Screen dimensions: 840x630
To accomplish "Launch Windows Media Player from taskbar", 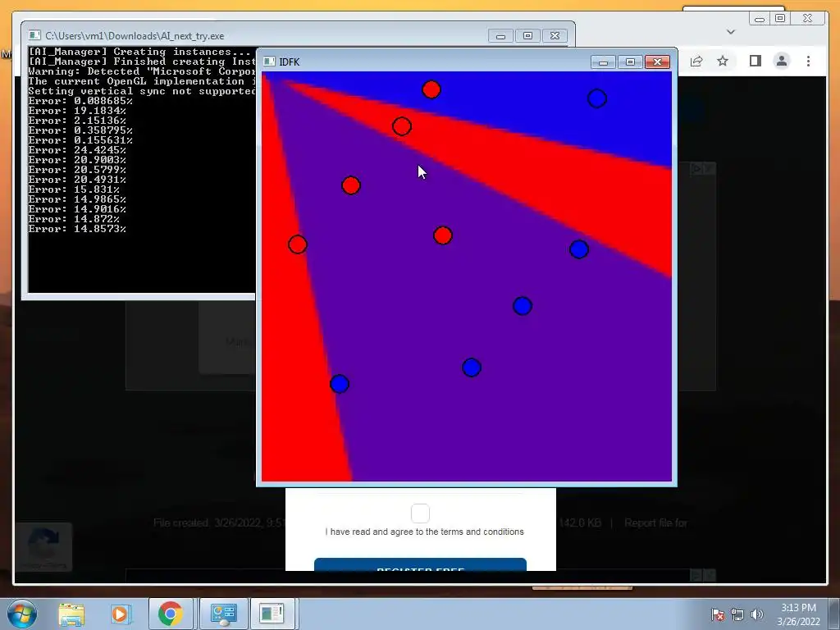I will click(121, 614).
